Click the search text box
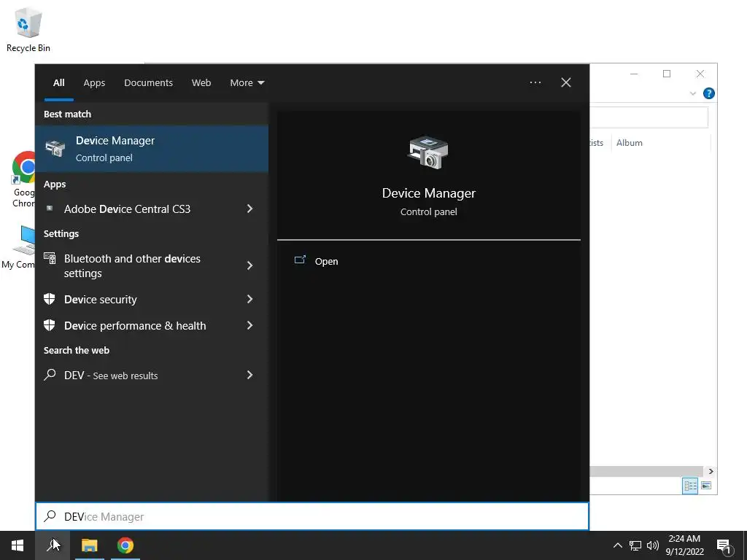The height and width of the screenshot is (560, 747). coord(312,516)
